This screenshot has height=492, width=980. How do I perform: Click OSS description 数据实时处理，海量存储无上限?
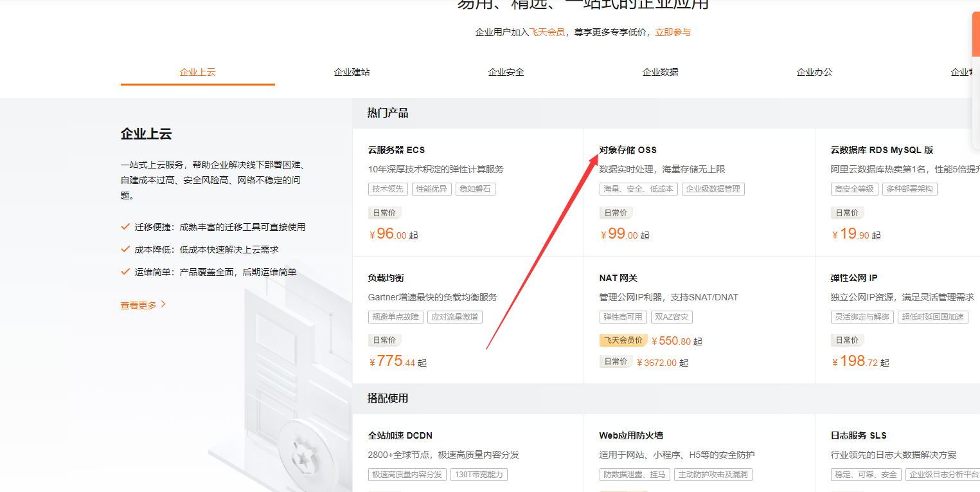(x=662, y=169)
